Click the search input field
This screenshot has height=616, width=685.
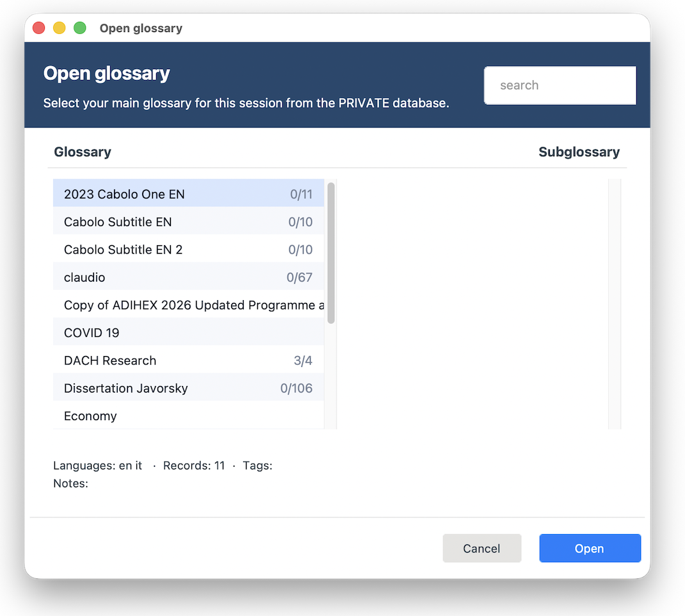[x=560, y=85]
